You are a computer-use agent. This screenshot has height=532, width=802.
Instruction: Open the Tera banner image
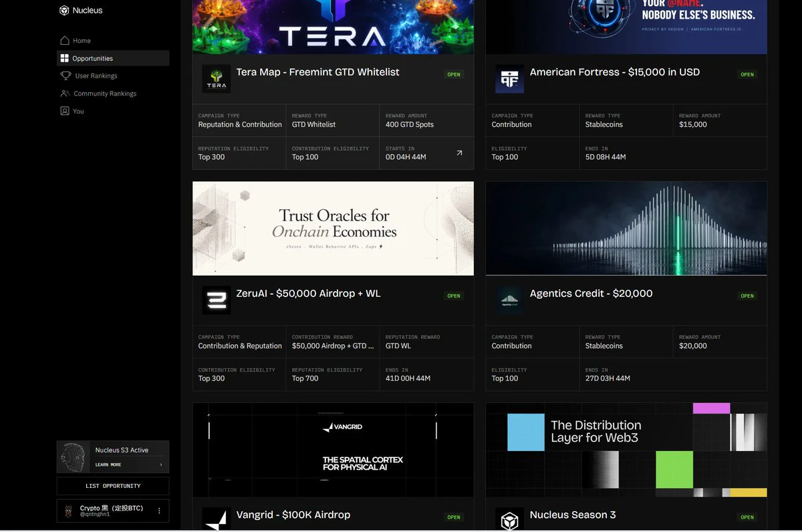[333, 27]
